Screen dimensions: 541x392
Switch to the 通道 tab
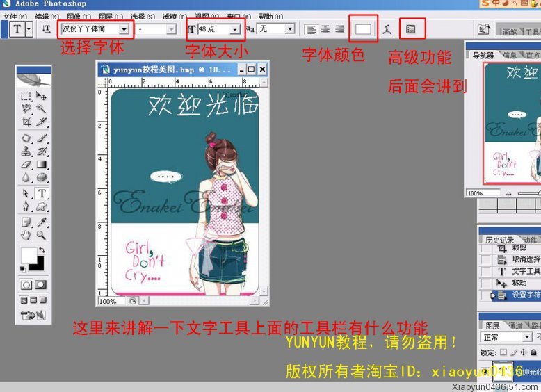[515, 325]
